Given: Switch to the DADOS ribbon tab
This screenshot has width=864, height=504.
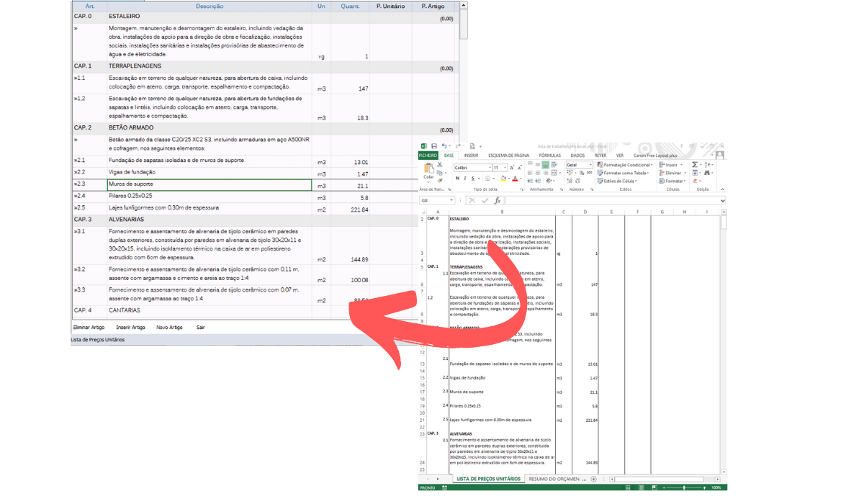Looking at the screenshot, I should [577, 156].
